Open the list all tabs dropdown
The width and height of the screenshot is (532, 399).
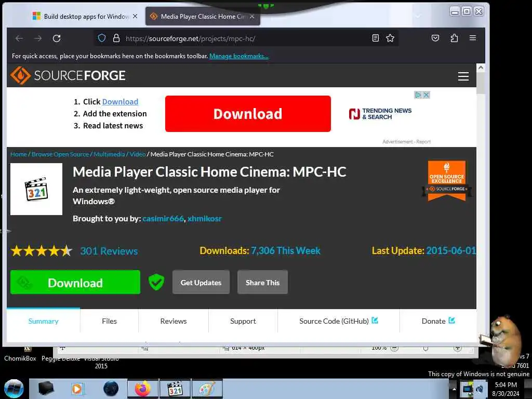click(418, 16)
